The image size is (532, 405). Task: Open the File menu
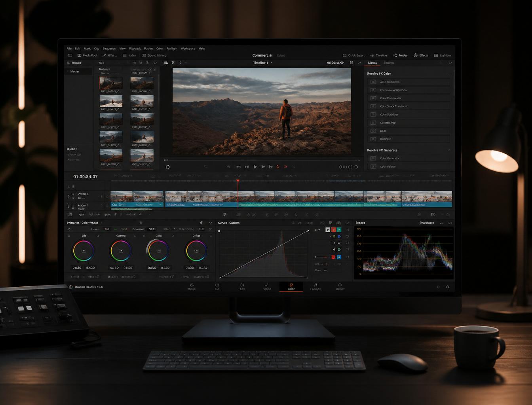69,49
